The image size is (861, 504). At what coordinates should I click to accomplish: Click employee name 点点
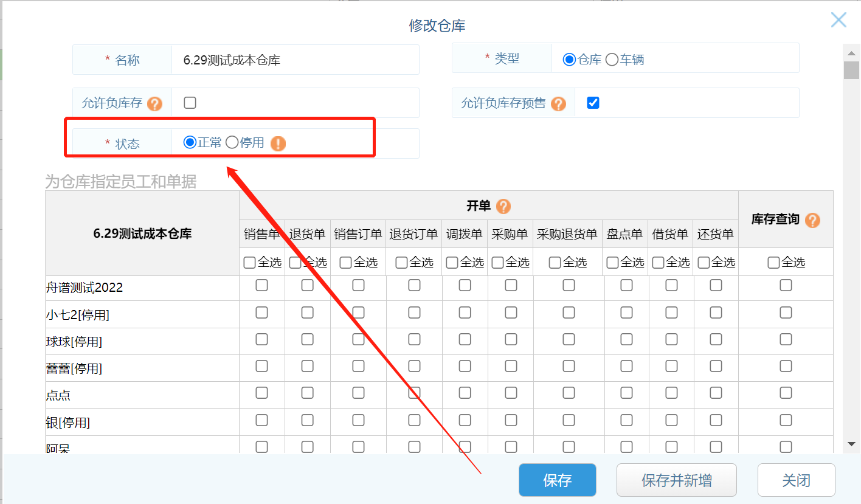58,395
